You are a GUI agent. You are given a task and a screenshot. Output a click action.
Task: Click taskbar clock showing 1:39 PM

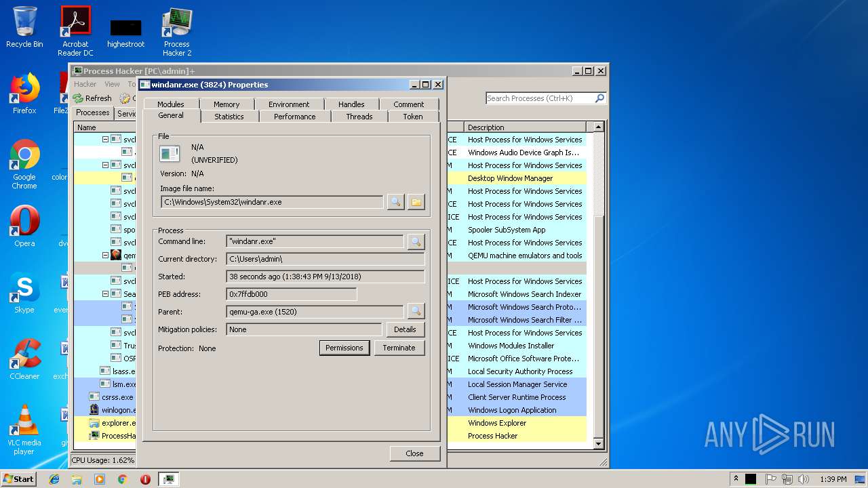[x=832, y=479]
